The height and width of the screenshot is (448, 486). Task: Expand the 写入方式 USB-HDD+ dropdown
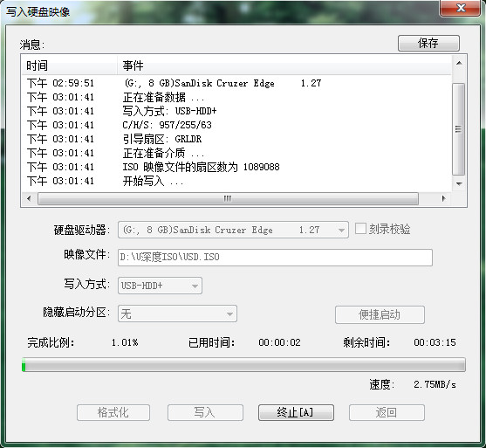pos(160,286)
